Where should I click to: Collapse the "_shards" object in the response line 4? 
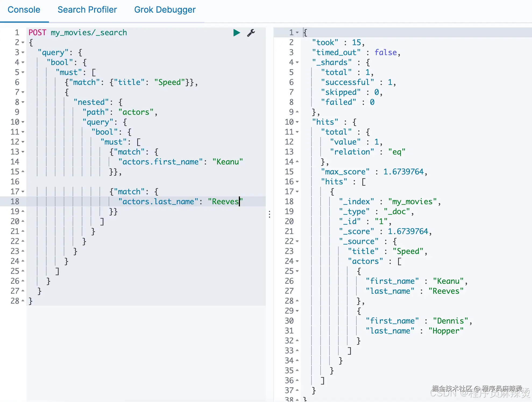point(297,63)
